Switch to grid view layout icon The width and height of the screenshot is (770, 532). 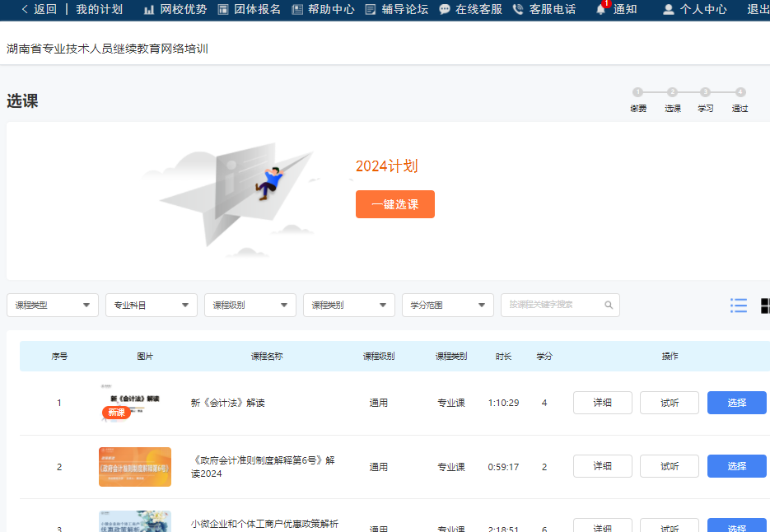765,306
